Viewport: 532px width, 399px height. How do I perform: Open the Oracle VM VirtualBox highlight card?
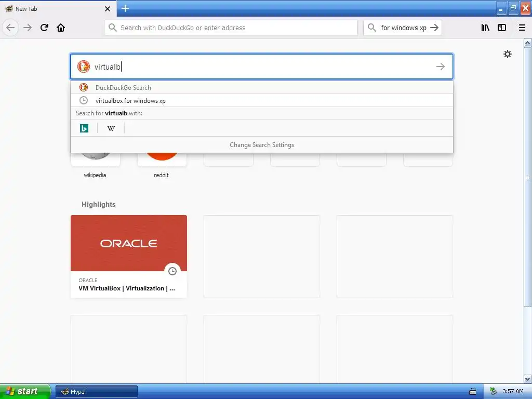129,257
